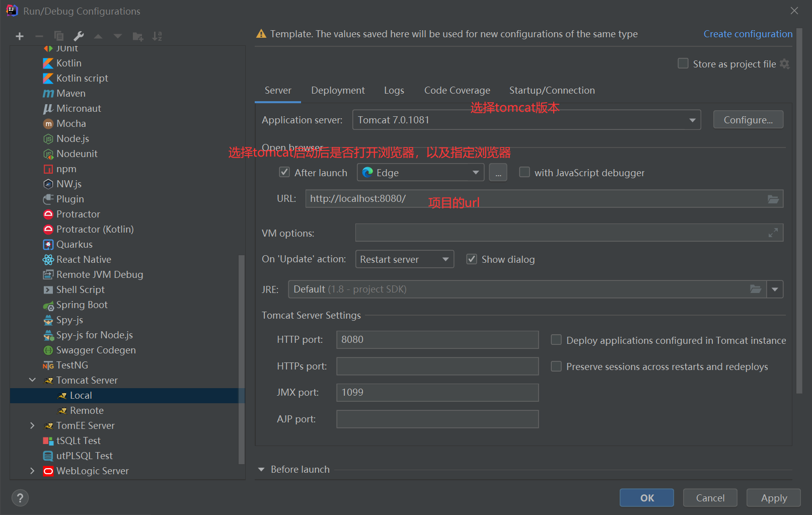The width and height of the screenshot is (812, 515).
Task: Click the HTTP port input field
Action: pyautogui.click(x=437, y=340)
